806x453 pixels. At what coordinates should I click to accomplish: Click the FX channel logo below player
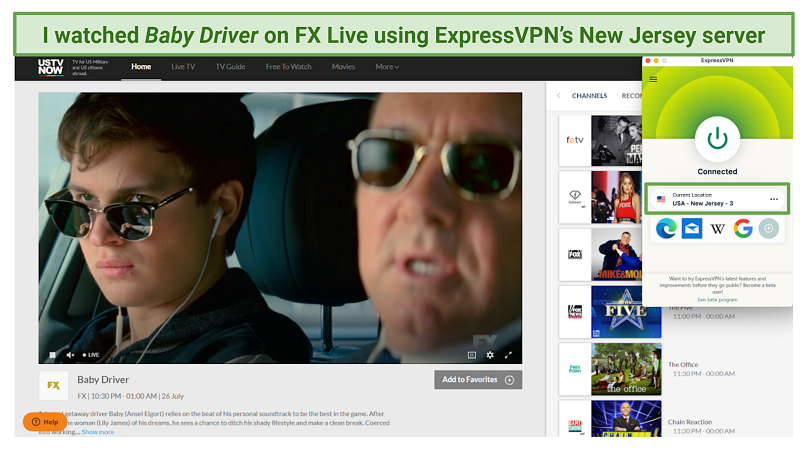click(53, 385)
